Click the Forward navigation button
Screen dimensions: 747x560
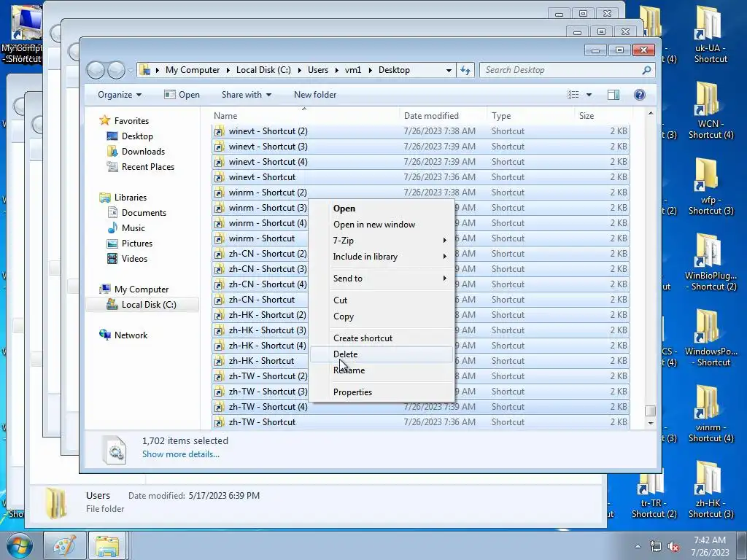pyautogui.click(x=116, y=71)
